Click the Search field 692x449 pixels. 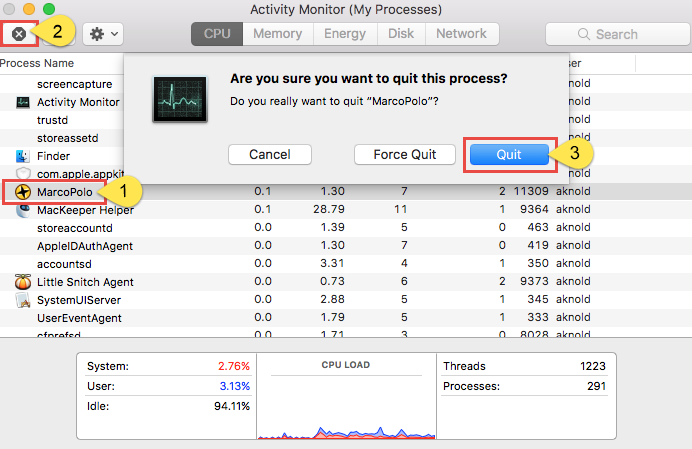click(610, 34)
